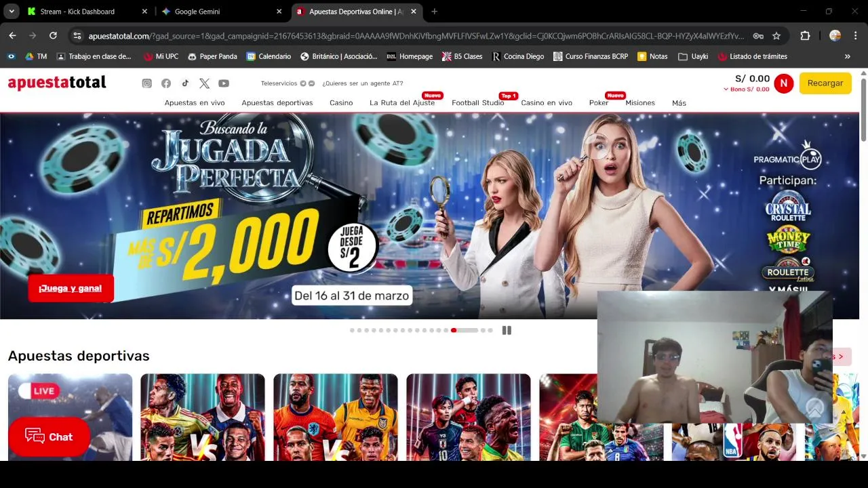868x488 pixels.
Task: Open the red N account avatar
Action: click(x=783, y=83)
